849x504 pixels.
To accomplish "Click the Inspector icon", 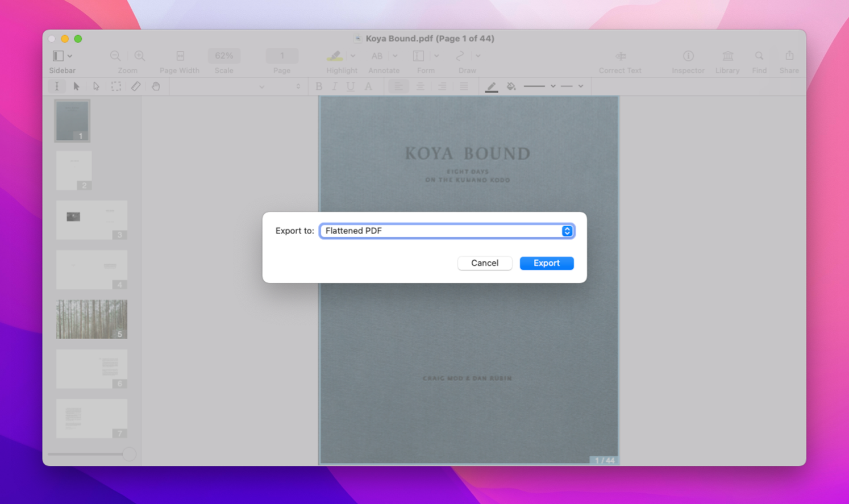I will point(688,56).
